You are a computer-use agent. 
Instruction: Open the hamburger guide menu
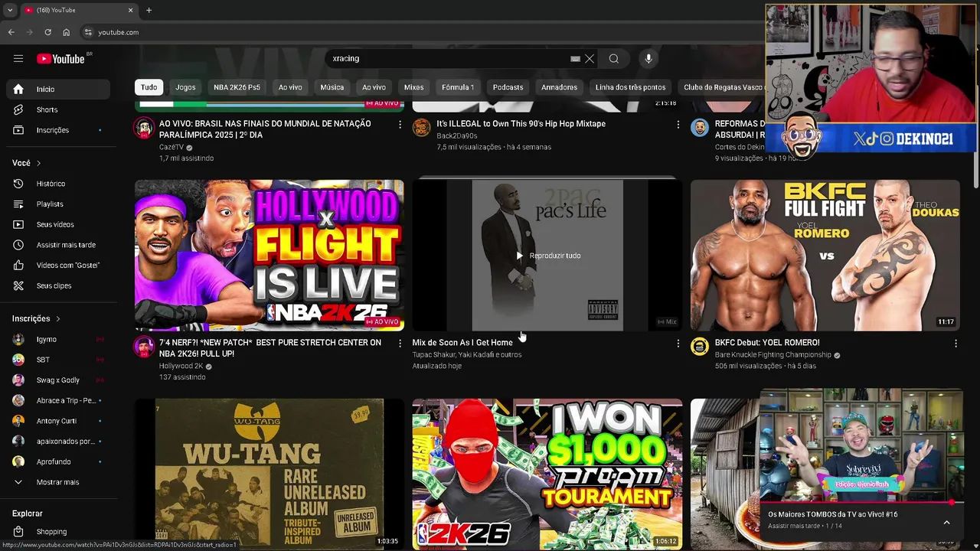point(18,59)
